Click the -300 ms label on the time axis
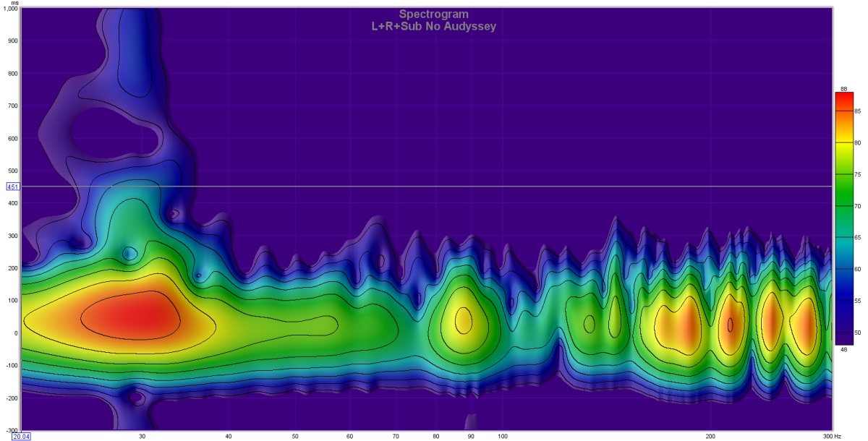This screenshot has height=441, width=868. tap(11, 430)
